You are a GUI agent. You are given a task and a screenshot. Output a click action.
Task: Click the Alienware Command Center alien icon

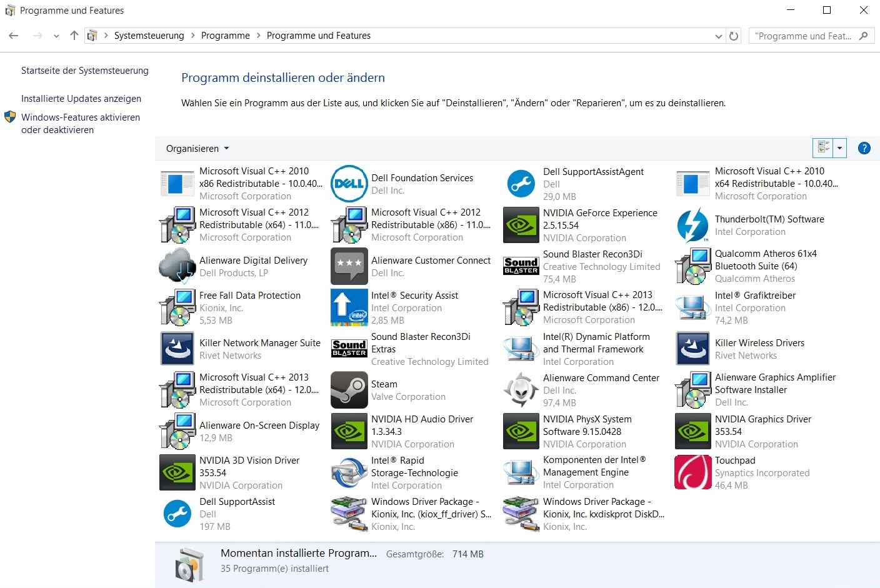[521, 390]
